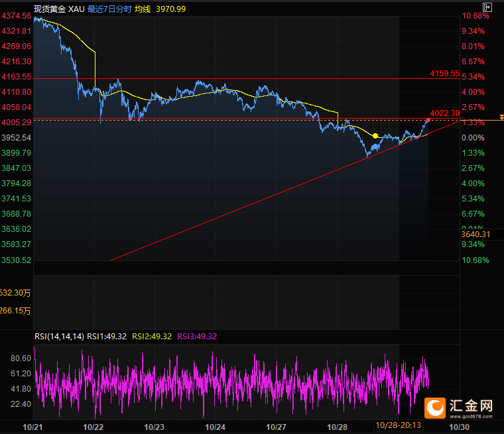Click the orange 10/28-20:13 cursor time tag
Viewport: 504px width, 434px height.
click(x=399, y=425)
